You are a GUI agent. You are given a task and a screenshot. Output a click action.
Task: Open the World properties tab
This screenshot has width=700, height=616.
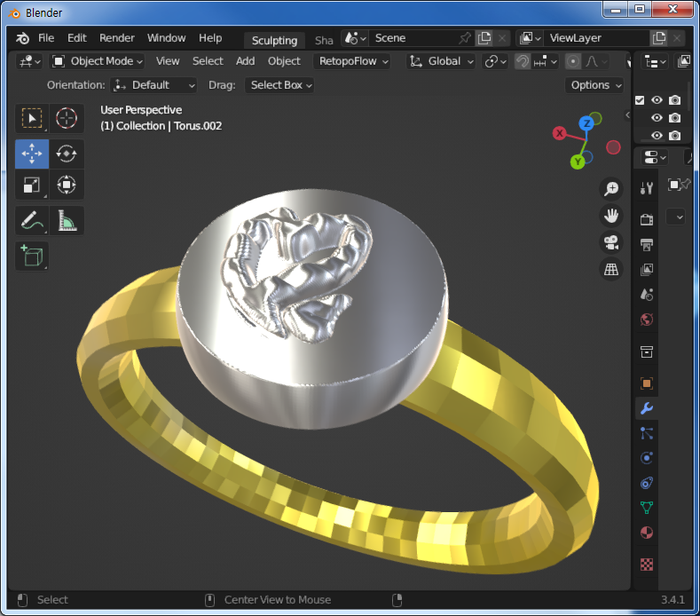click(x=647, y=320)
